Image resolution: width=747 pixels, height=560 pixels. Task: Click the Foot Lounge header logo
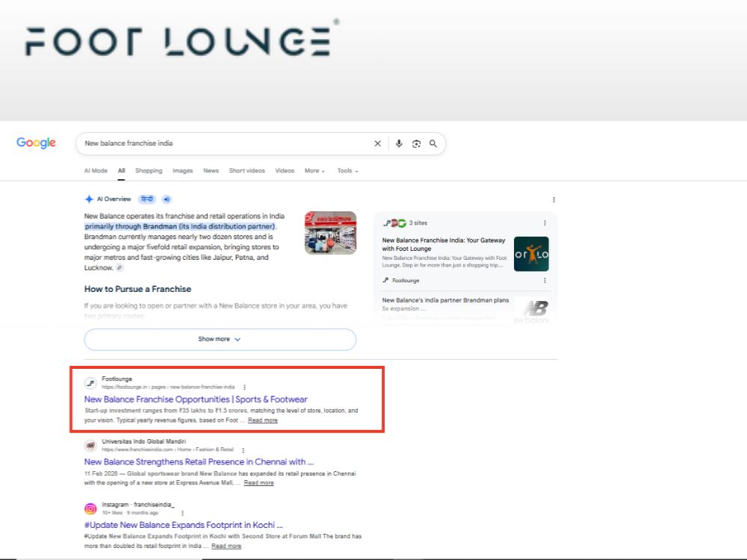182,39
